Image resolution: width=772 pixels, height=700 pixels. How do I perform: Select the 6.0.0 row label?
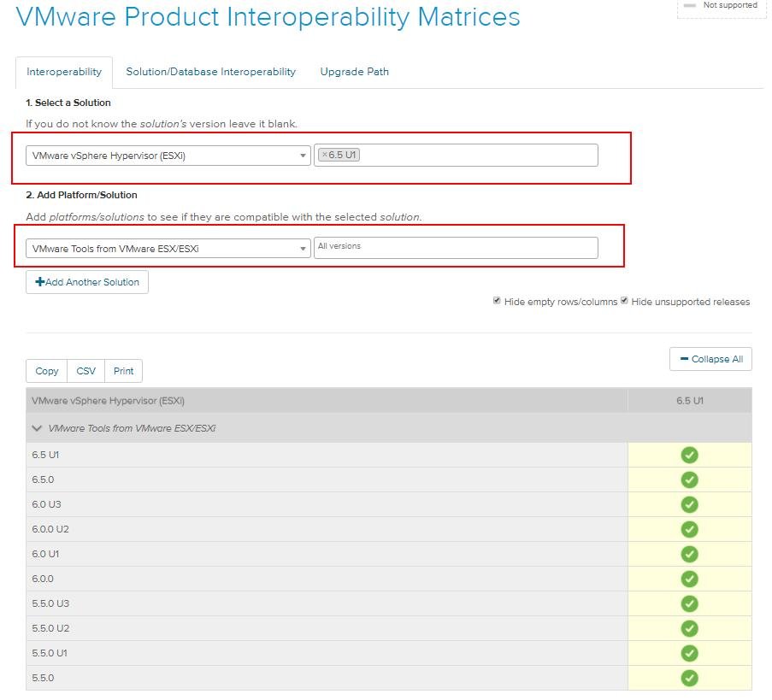pyautogui.click(x=43, y=579)
